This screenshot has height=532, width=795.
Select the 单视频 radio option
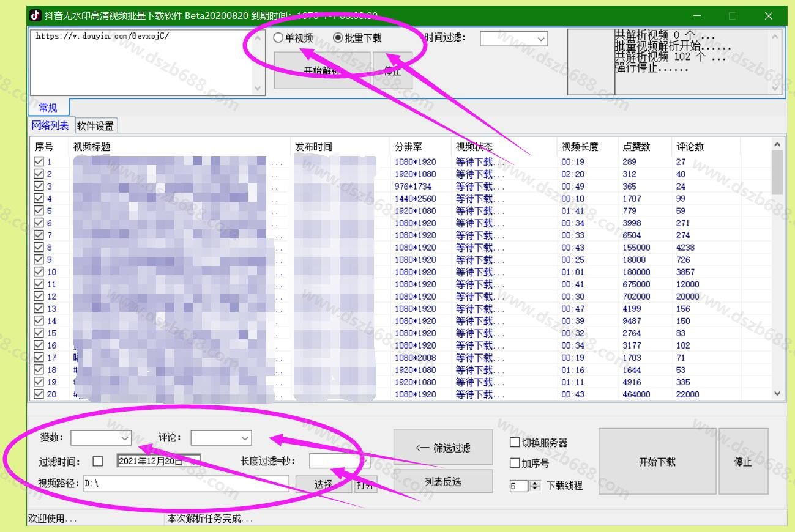tap(294, 38)
